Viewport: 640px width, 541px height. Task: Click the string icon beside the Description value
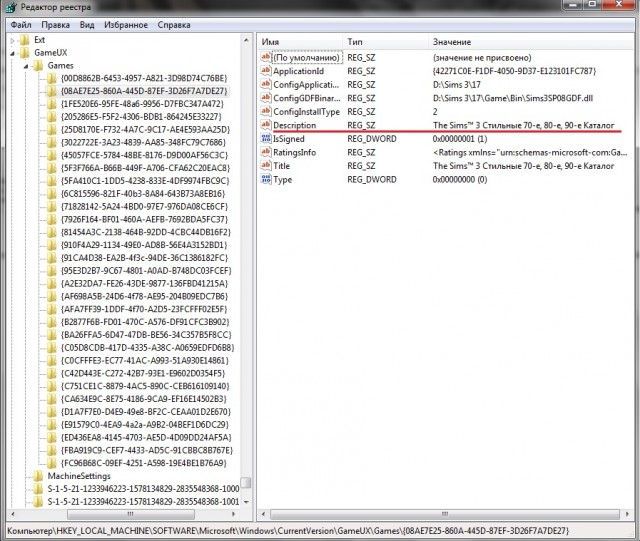click(x=267, y=125)
